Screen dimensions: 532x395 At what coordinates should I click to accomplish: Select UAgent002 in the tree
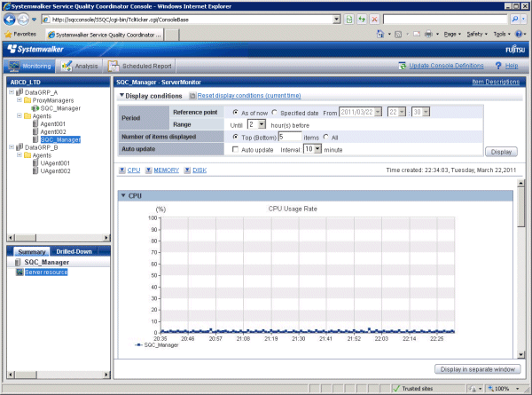point(55,170)
